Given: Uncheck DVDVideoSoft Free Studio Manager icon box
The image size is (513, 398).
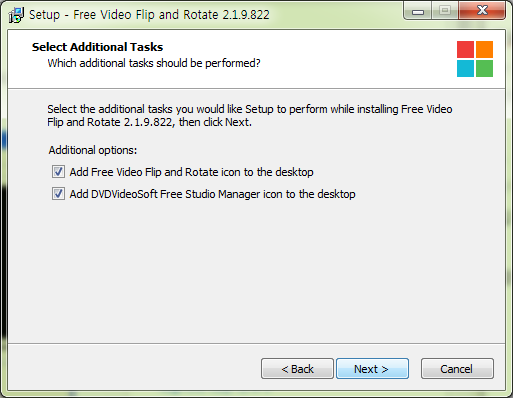Looking at the screenshot, I should pos(58,194).
